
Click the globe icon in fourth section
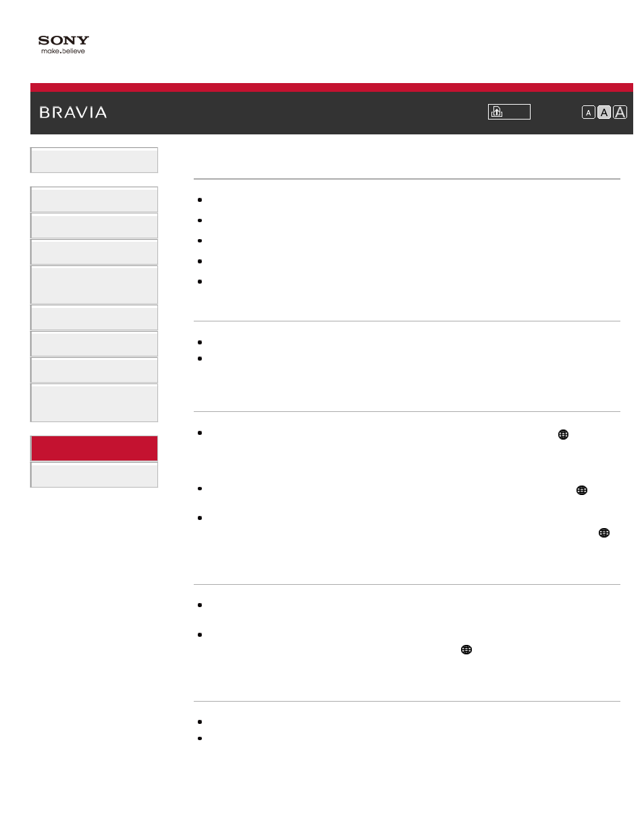tap(466, 650)
